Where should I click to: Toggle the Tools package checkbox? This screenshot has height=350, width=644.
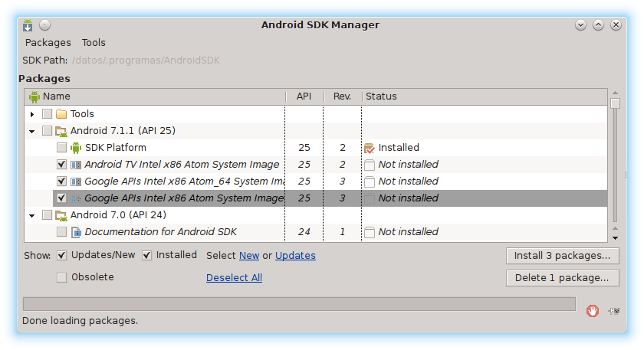click(48, 113)
